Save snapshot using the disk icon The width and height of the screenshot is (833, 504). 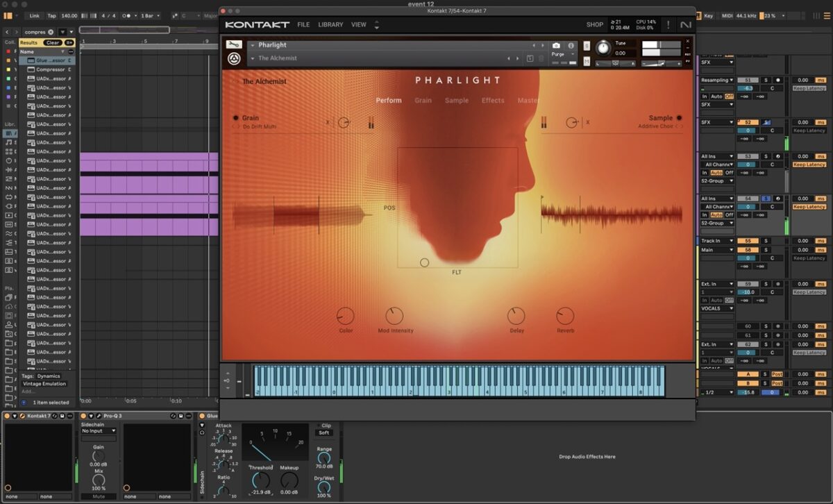click(530, 58)
